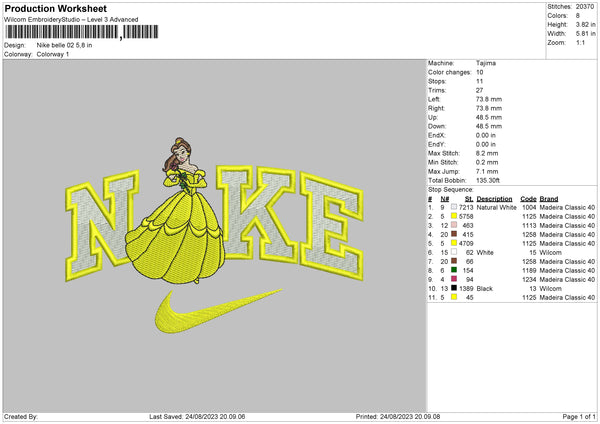Click the Code column header
This screenshot has height=424, width=600.
[x=528, y=199]
